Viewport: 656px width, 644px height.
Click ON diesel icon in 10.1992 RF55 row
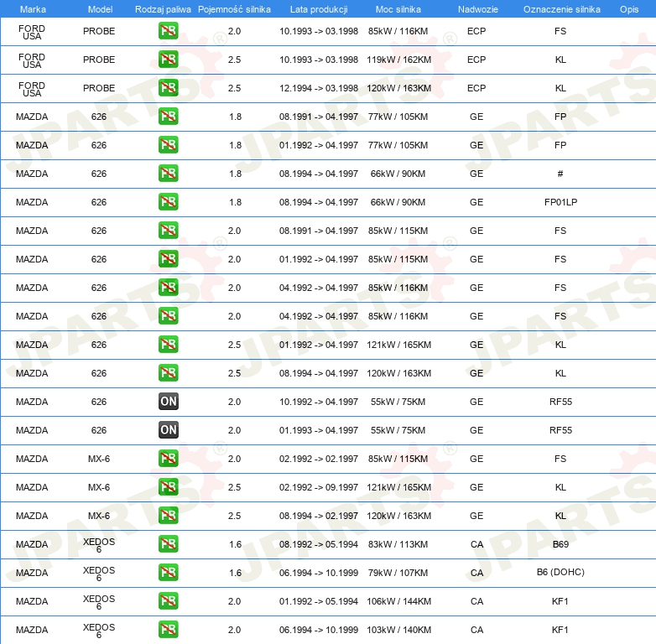click(168, 402)
